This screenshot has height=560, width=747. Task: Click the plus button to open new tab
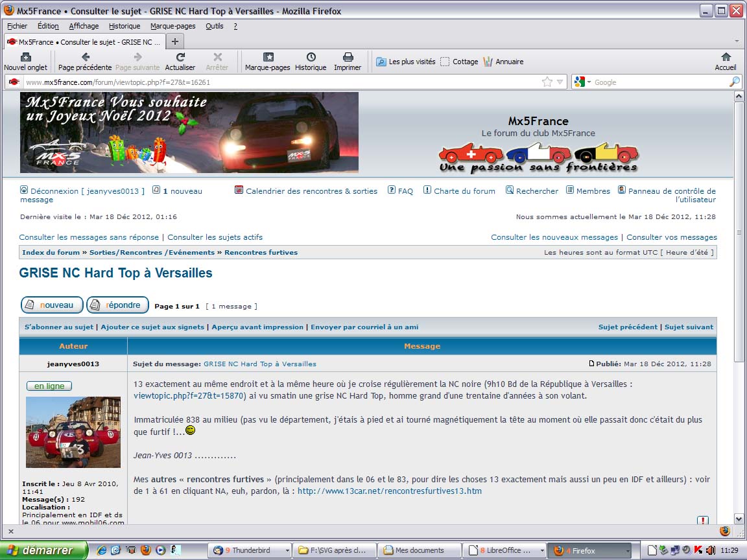pyautogui.click(x=175, y=41)
